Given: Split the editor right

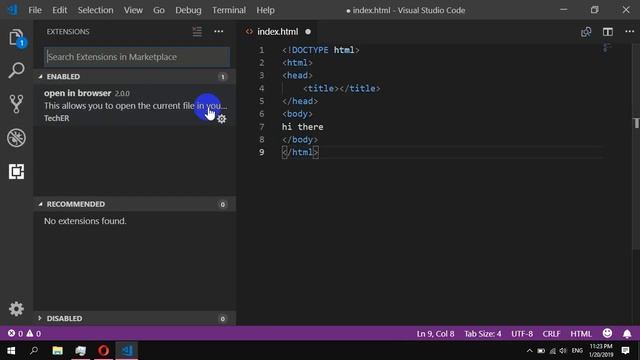Looking at the screenshot, I should coord(608,32).
